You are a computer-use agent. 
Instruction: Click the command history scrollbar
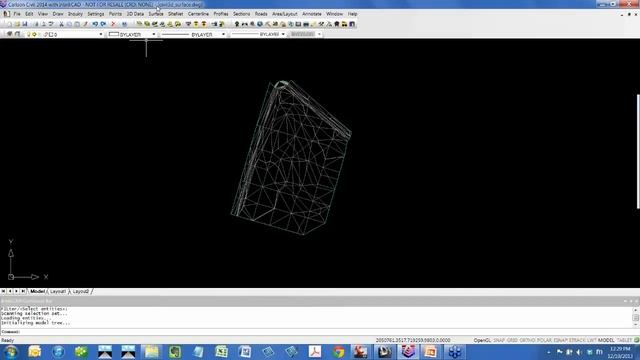pos(636,317)
